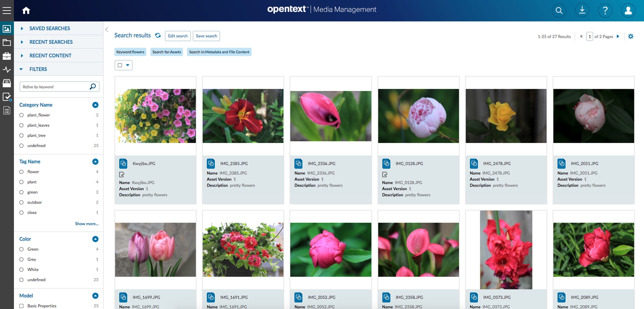This screenshot has height=309, width=644.
Task: Open the select-all dropdown arrow
Action: point(128,65)
